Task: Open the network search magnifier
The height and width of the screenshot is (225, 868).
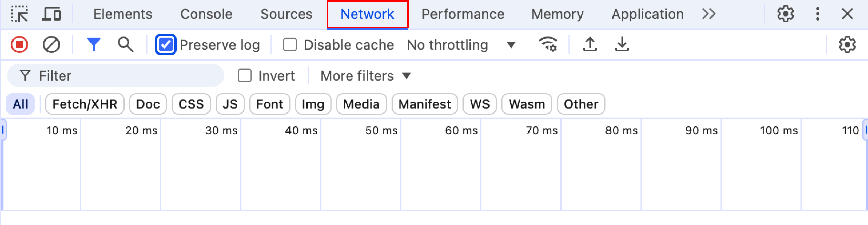Action: (x=125, y=45)
